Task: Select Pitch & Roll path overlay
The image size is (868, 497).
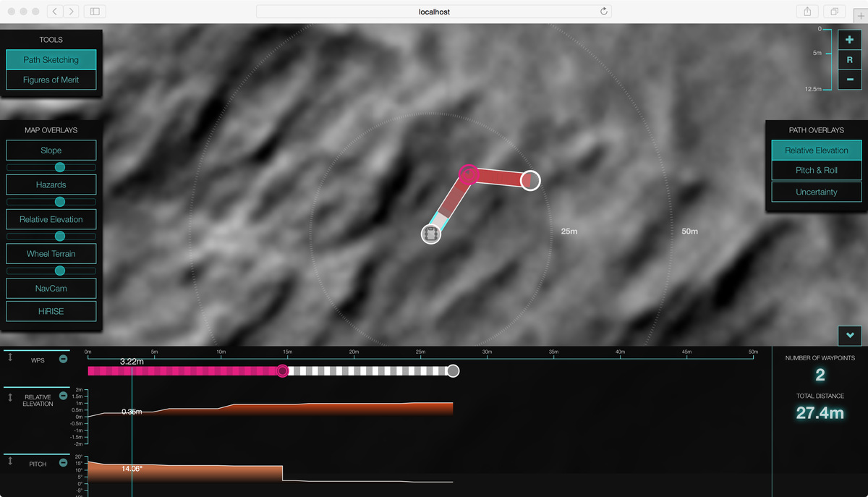Action: 817,171
